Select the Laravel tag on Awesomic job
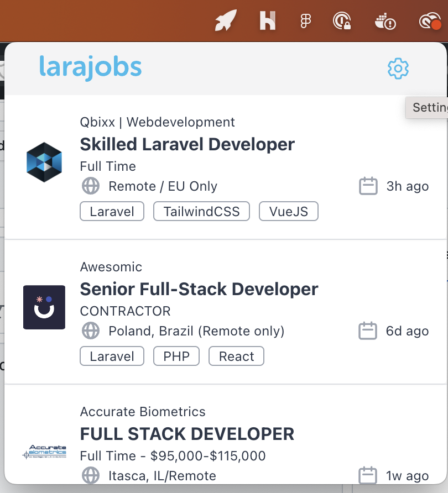Image resolution: width=448 pixels, height=493 pixels. (112, 356)
